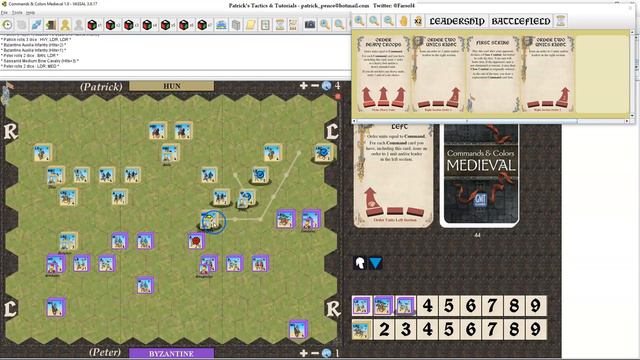Click the minus icon on the Hun banner bar
640x360 pixels.
[315, 85]
